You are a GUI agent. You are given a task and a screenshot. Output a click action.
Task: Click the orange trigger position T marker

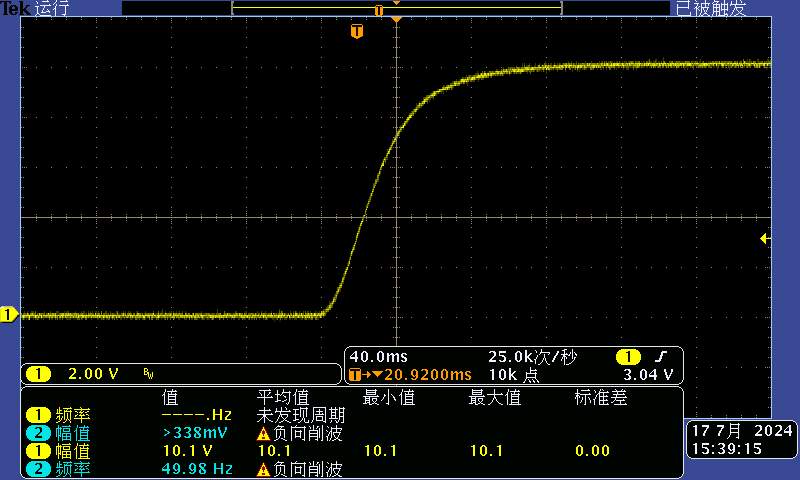pos(356,31)
